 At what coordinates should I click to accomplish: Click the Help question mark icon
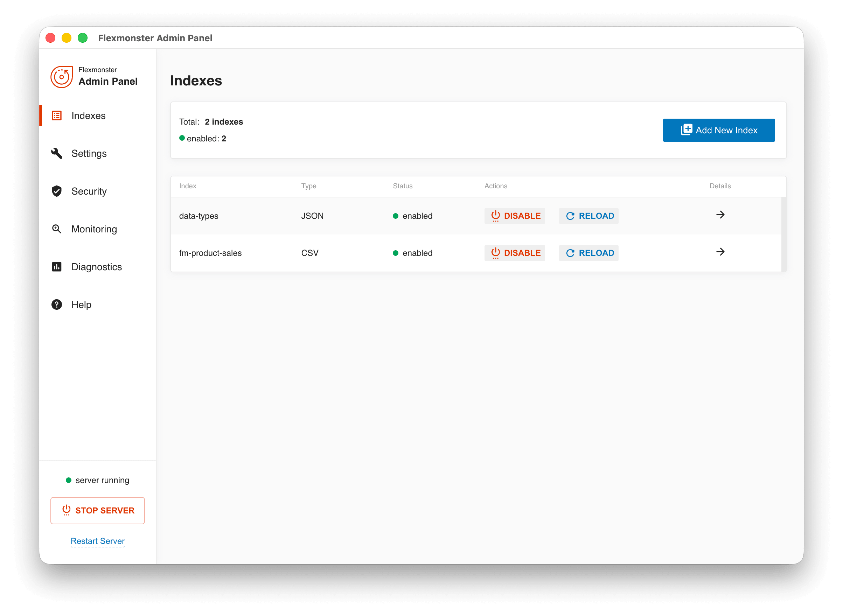tap(57, 304)
